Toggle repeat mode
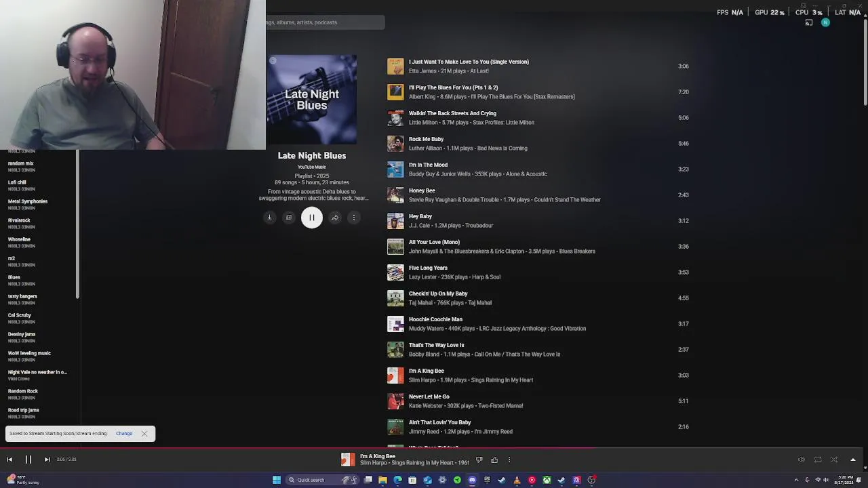This screenshot has height=488, width=868. [818, 460]
